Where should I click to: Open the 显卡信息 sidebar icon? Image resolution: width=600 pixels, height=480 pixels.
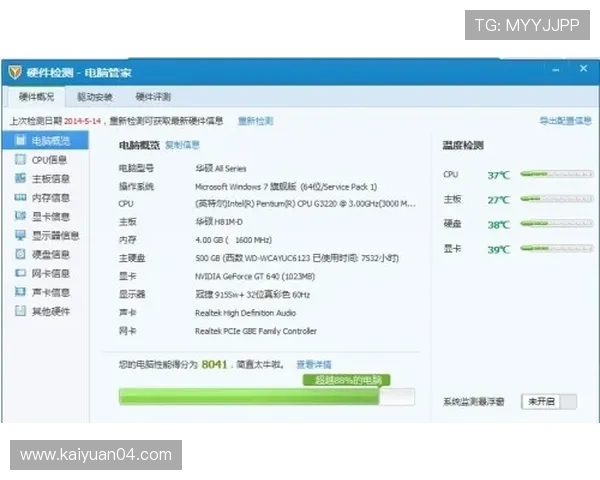point(21,216)
